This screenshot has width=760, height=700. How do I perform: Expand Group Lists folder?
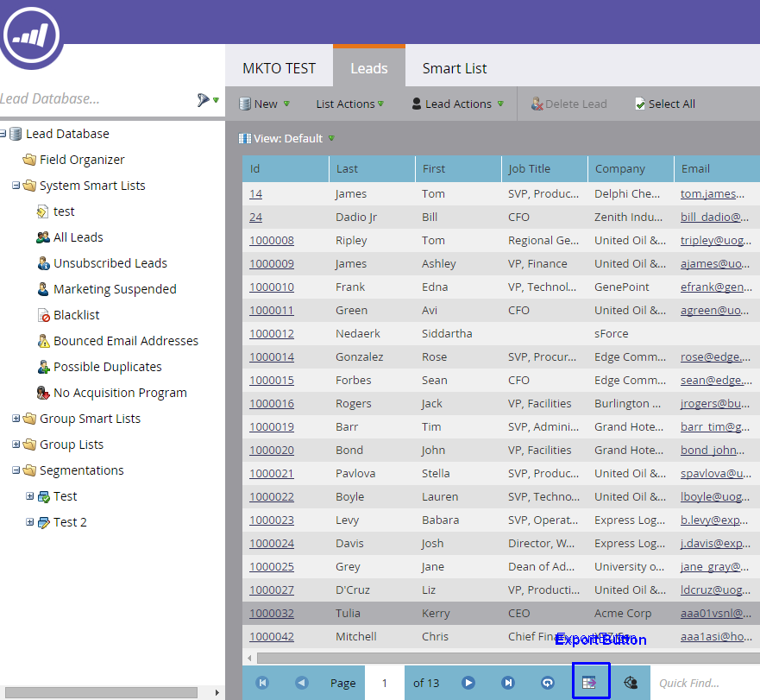pos(16,444)
